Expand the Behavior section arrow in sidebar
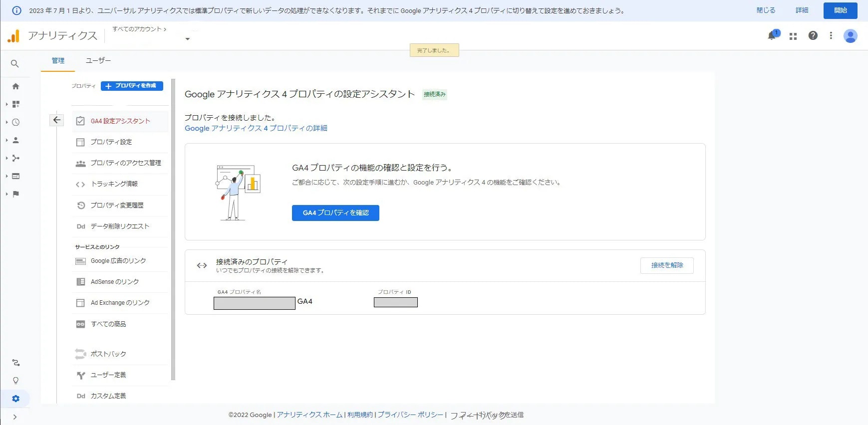Image resolution: width=868 pixels, height=425 pixels. click(x=6, y=176)
